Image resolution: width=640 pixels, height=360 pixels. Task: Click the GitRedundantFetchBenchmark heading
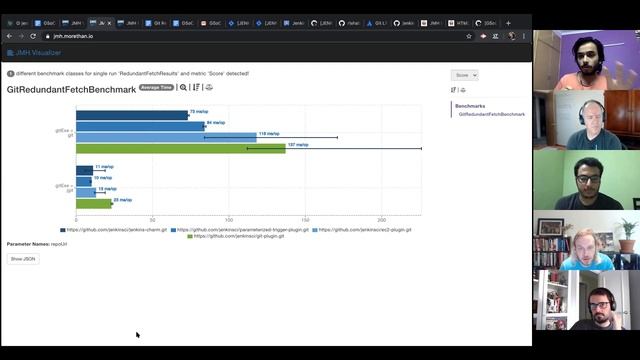click(71, 90)
